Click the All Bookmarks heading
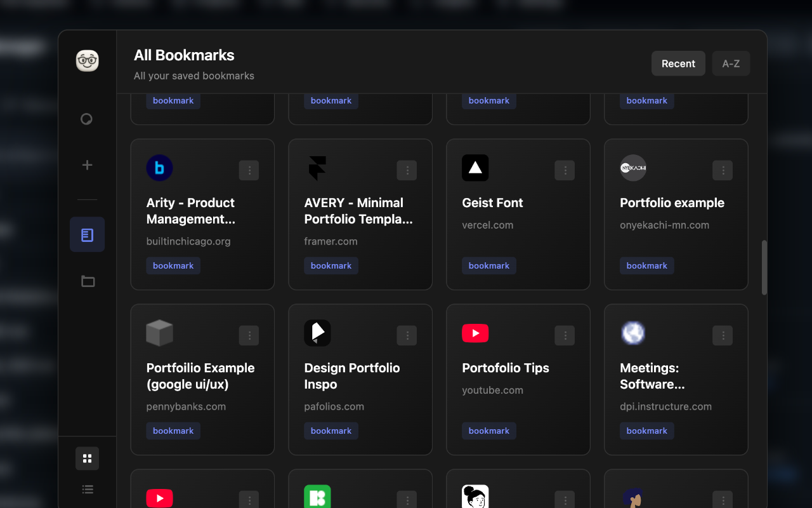Screen dimensions: 812x508 [184, 55]
